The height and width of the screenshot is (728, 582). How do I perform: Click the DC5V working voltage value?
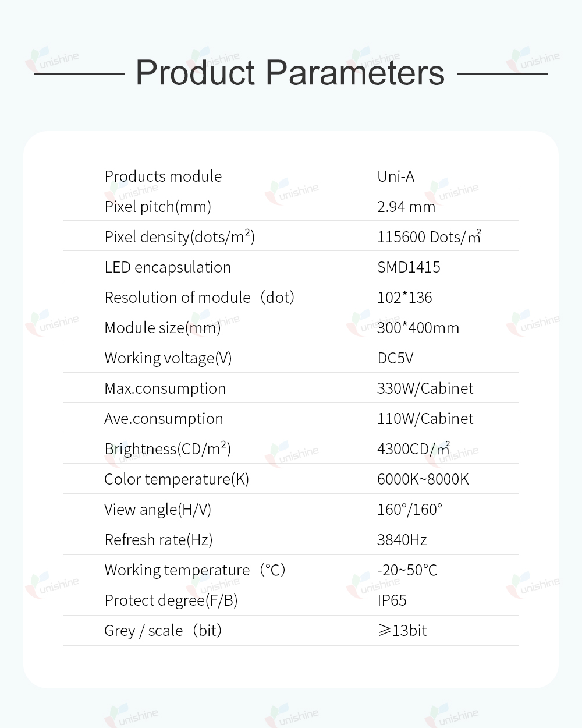395,358
